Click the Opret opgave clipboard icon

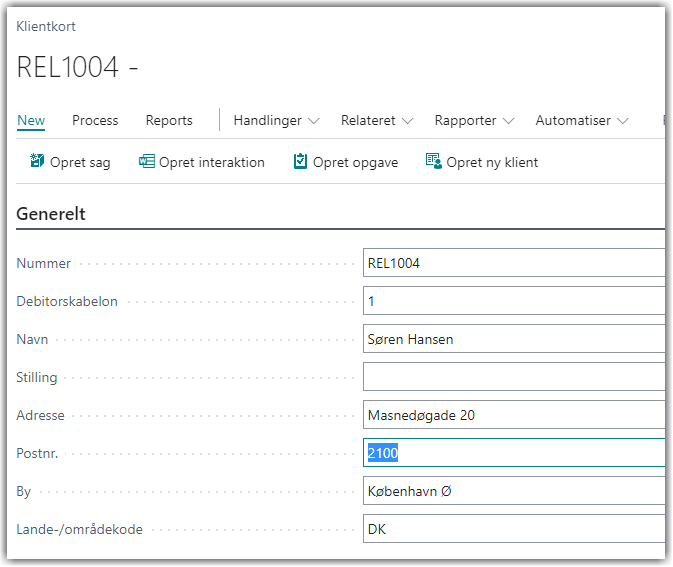tap(300, 162)
